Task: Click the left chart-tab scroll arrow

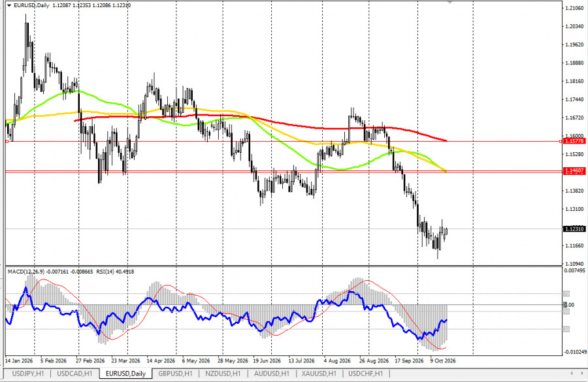Action: pos(572,374)
